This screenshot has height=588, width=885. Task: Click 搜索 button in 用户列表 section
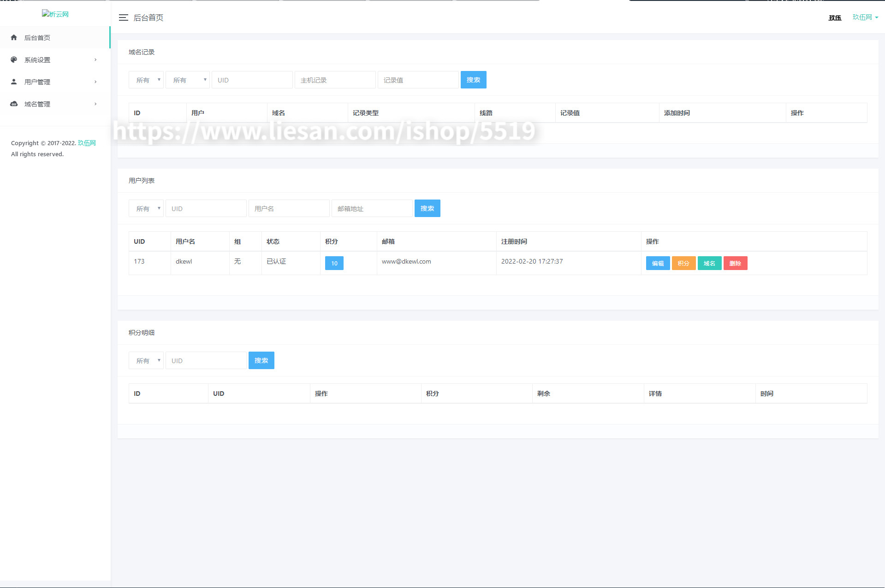[x=428, y=208]
